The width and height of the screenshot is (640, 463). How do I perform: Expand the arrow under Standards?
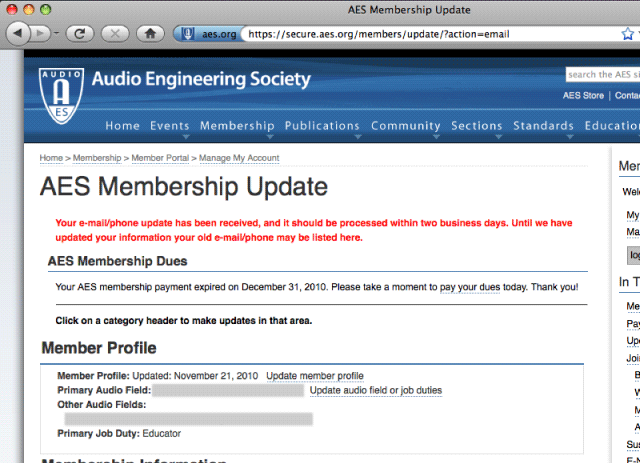tap(570, 137)
